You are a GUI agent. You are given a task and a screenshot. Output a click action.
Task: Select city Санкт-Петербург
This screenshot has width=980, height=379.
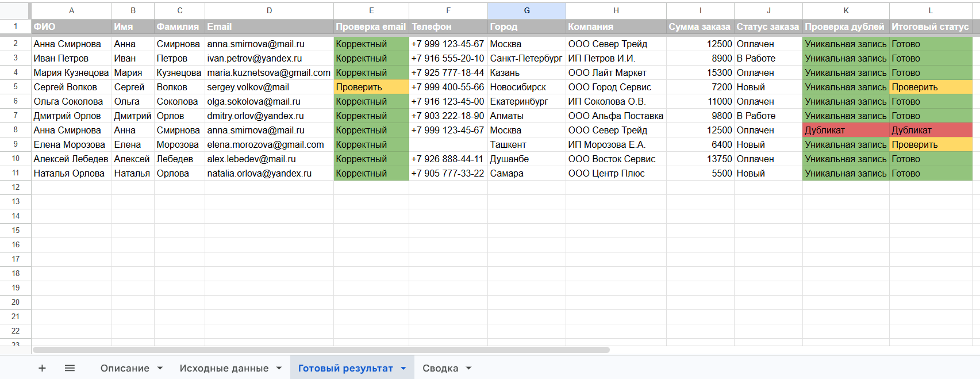point(526,58)
